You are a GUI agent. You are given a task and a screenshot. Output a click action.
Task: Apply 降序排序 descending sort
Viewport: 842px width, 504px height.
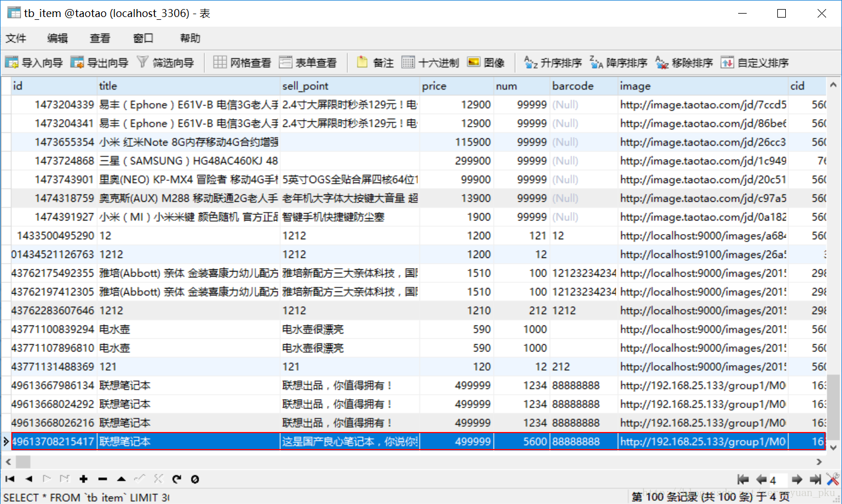click(x=618, y=62)
